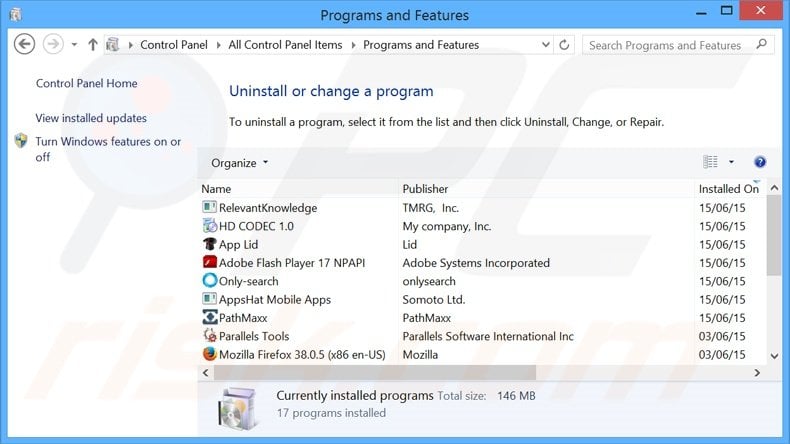Open View installed updates link
Image resolution: width=790 pixels, height=444 pixels.
(x=91, y=118)
